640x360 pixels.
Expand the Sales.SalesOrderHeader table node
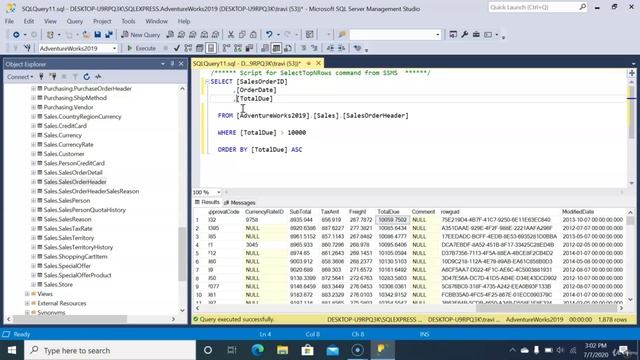tap(33, 182)
